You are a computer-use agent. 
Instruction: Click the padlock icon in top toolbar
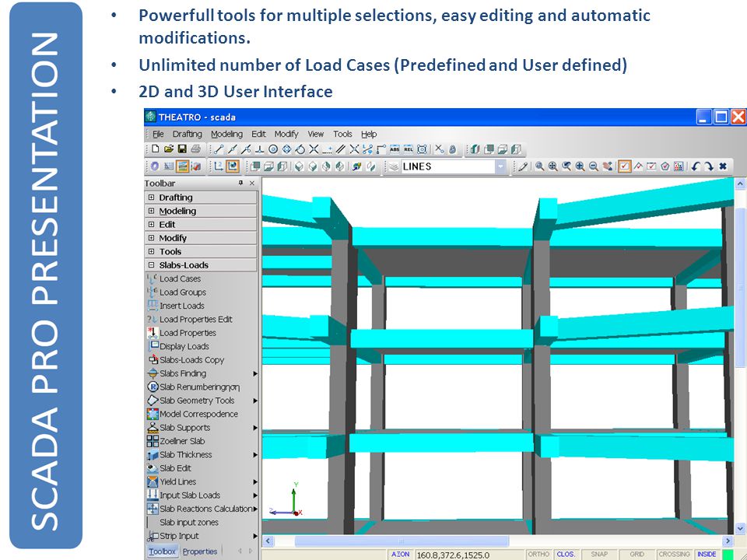click(x=453, y=149)
